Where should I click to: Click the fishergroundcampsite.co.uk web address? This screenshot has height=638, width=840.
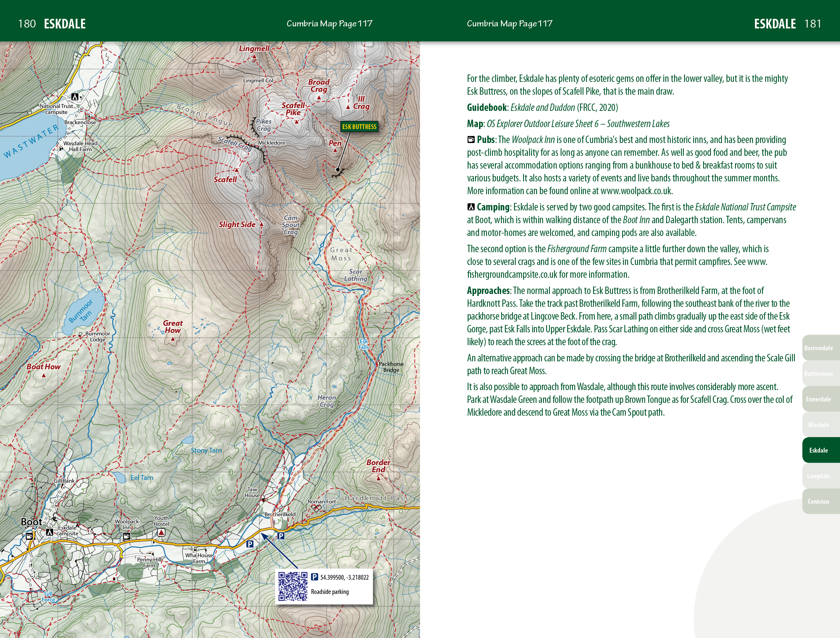coord(617,268)
